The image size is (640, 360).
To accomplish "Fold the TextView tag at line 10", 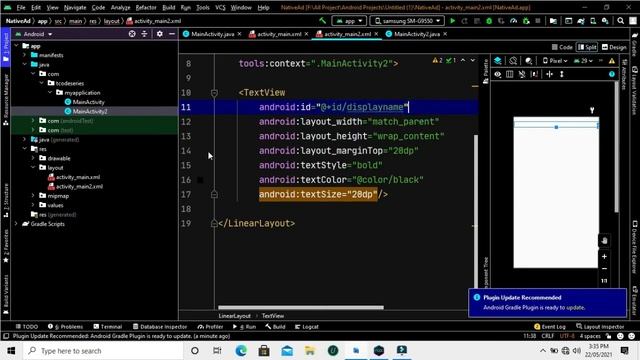I will click(214, 93).
